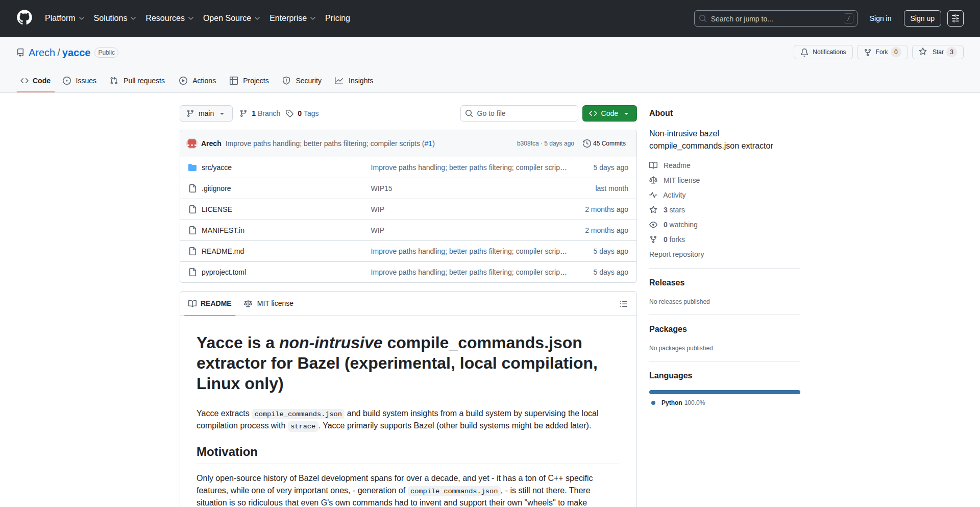Viewport: 980px width, 507px height.
Task: Open the README outline list icon
Action: point(623,304)
